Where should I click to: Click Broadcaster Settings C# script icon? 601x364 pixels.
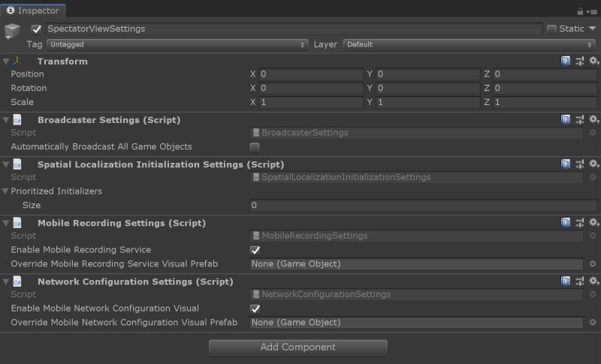click(x=17, y=120)
